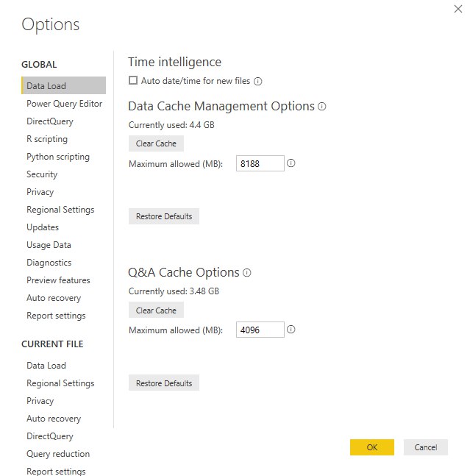This screenshot has height=476, width=470.
Task: Click the yellow OK button
Action: point(372,447)
